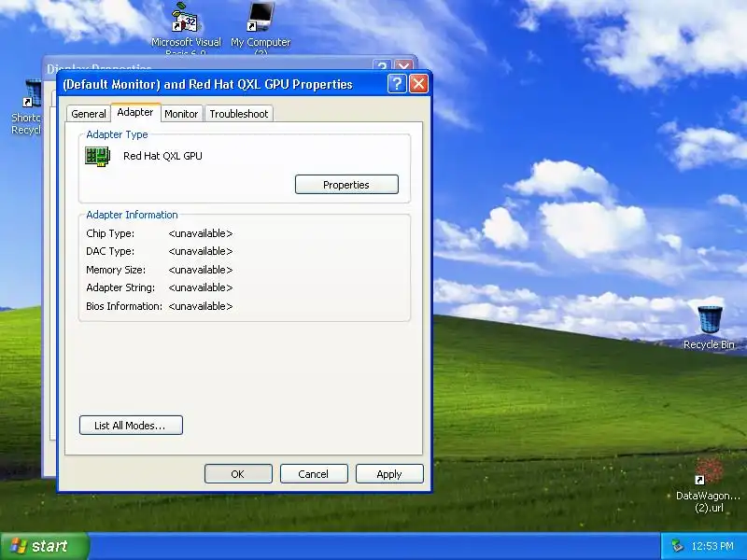Switch to the Monitor tab
The image size is (747, 560).
click(181, 114)
